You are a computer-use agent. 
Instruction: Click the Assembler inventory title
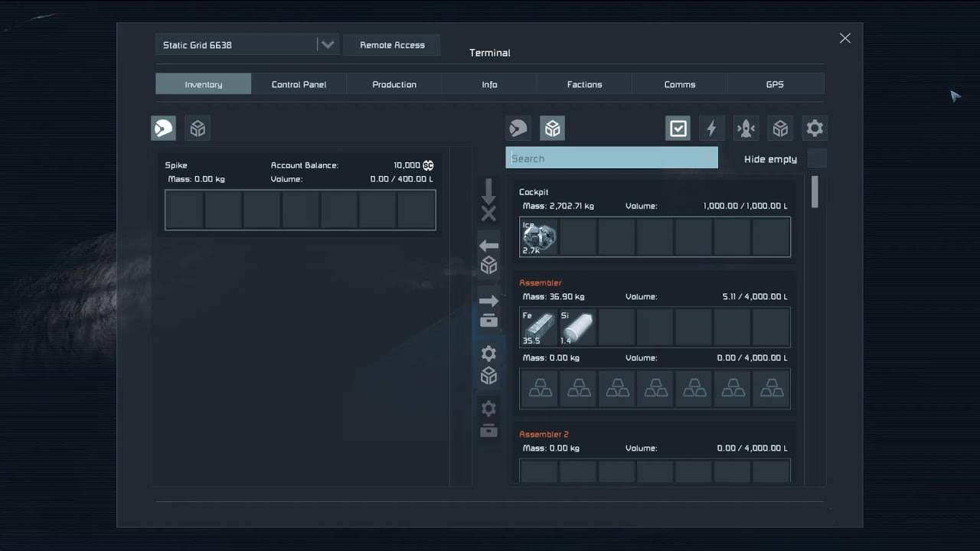[x=541, y=282]
